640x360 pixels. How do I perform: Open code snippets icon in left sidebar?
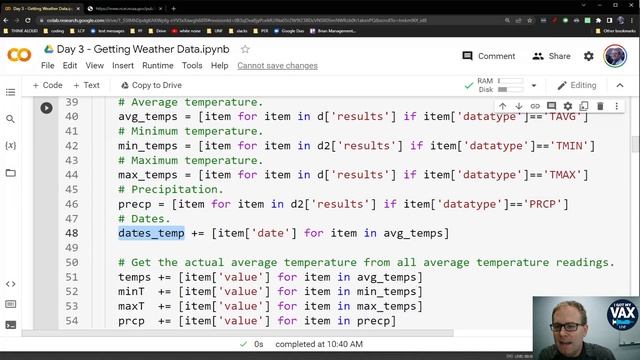coord(11,284)
